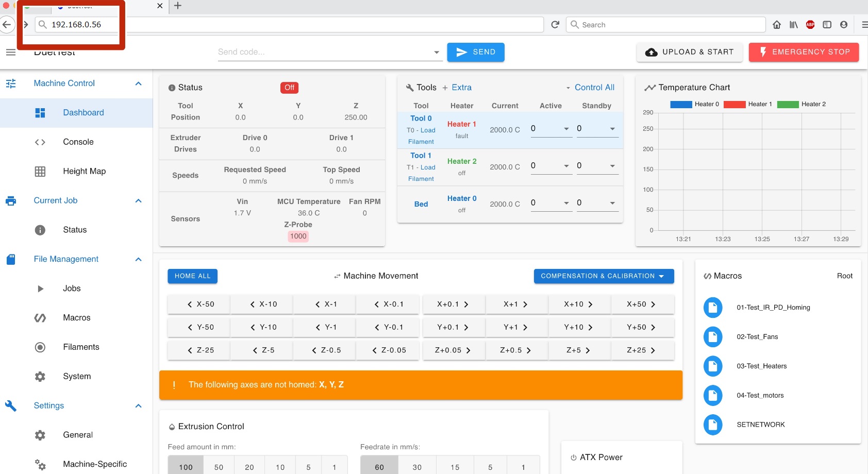The height and width of the screenshot is (474, 868).
Task: Open macro 01-Test_IR_PD_Homing file icon
Action: pyautogui.click(x=713, y=308)
